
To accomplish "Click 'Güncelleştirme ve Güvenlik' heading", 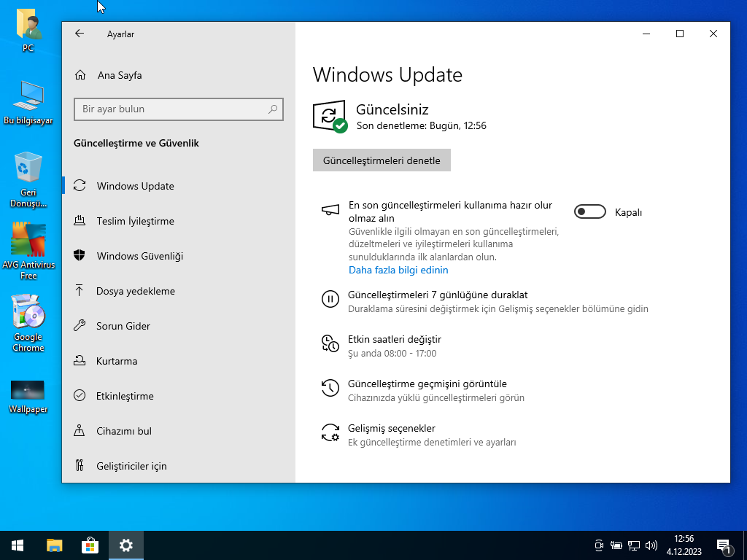I will tap(136, 144).
